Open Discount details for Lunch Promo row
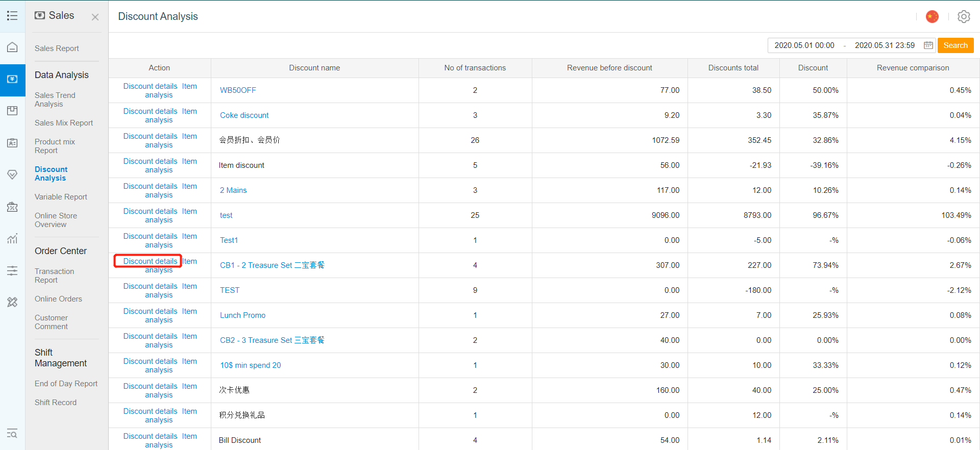Viewport: 980px width, 450px height. pyautogui.click(x=150, y=311)
